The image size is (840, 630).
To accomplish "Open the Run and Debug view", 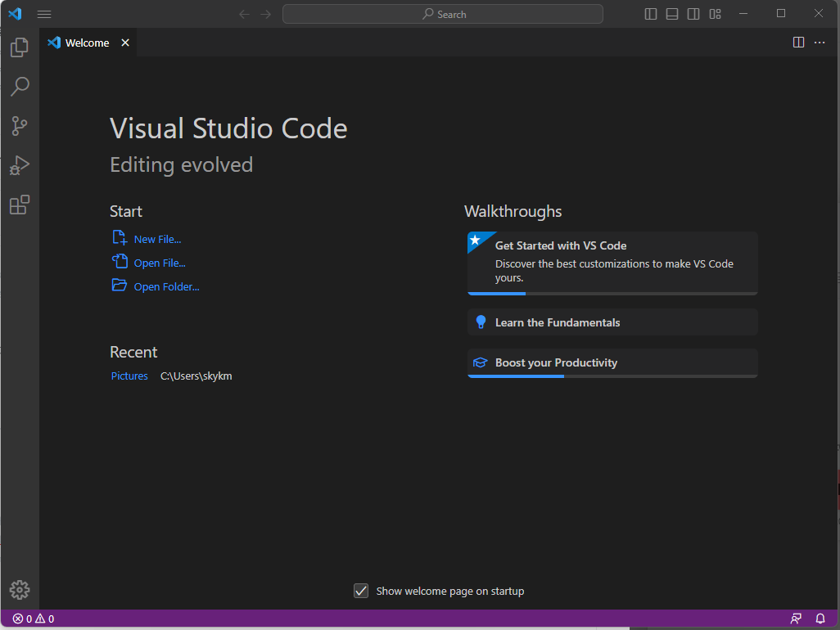I will pyautogui.click(x=20, y=165).
